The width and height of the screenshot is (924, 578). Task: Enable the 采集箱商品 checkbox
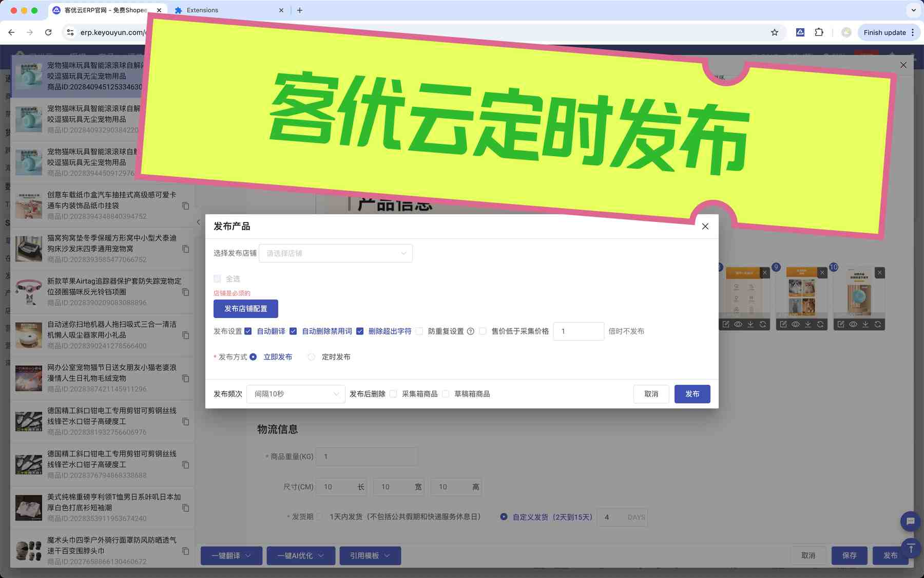coord(393,394)
